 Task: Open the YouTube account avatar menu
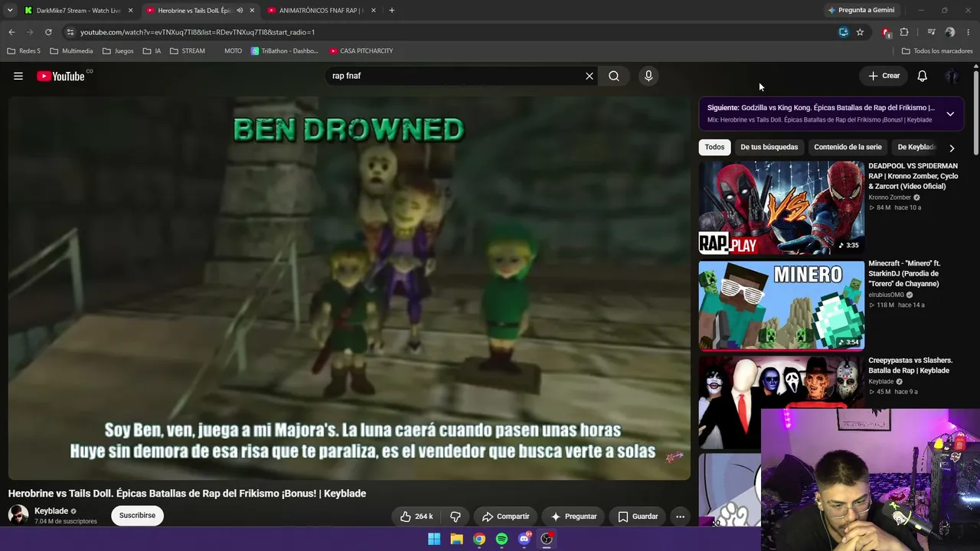[x=952, y=76]
